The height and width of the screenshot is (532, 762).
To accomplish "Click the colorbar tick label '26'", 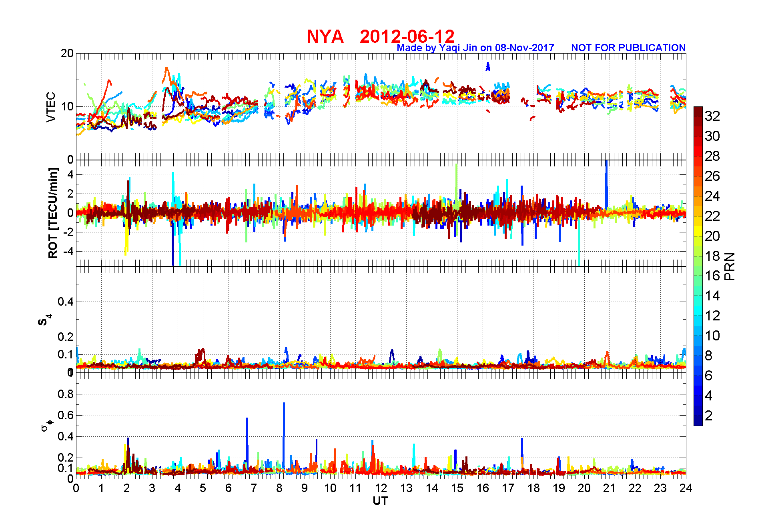I will pyautogui.click(x=712, y=176).
